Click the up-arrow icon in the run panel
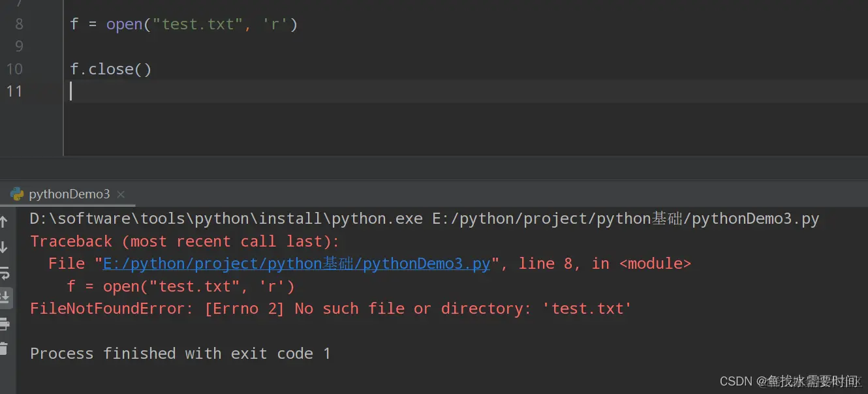 [x=4, y=222]
